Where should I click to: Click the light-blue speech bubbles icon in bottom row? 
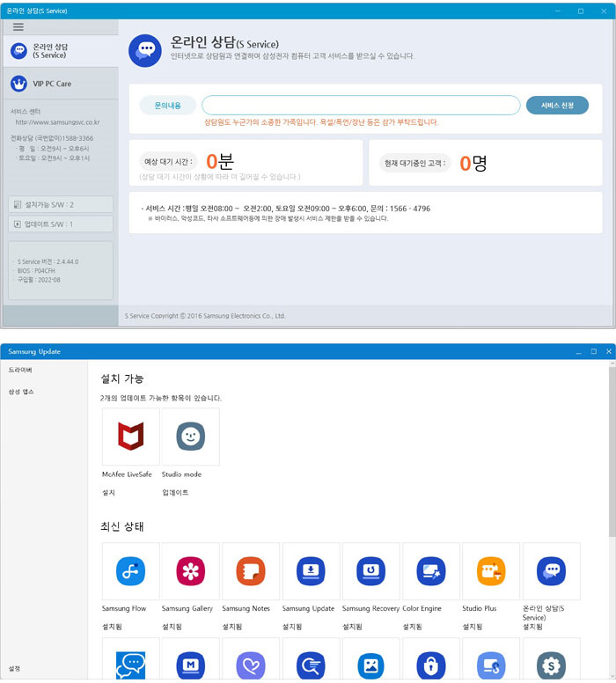(x=131, y=665)
